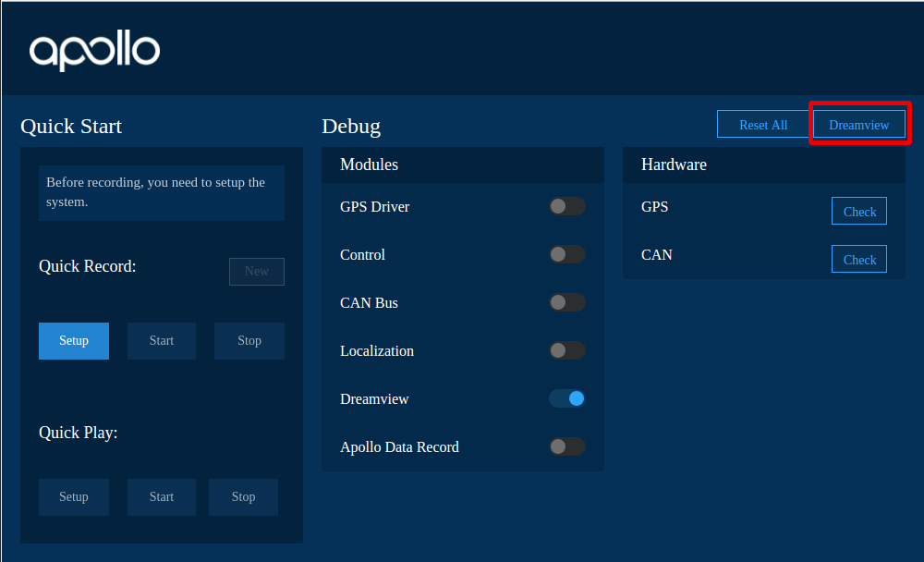The width and height of the screenshot is (924, 562).
Task: Enable the Localization module toggle
Action: [x=567, y=350]
